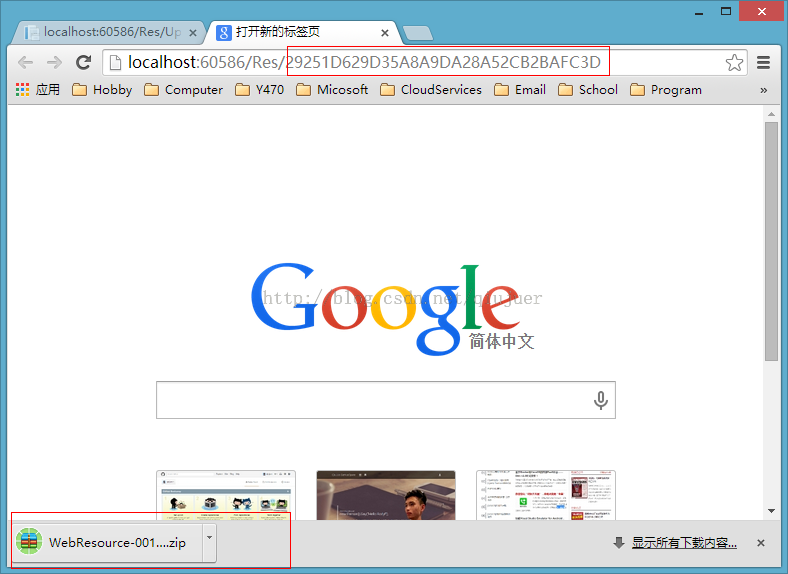Screen dimensions: 788x574
Task: Open the Email bookmark folder
Action: point(520,90)
